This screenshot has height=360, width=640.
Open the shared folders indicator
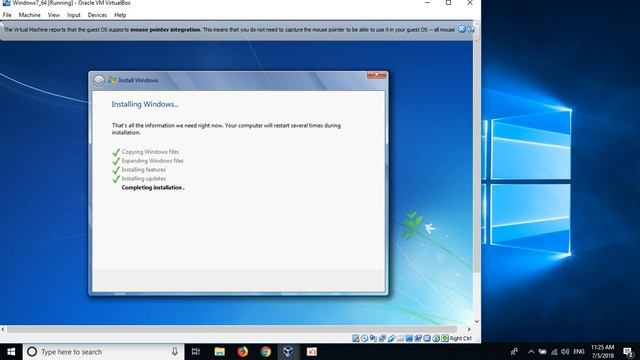tap(400, 338)
